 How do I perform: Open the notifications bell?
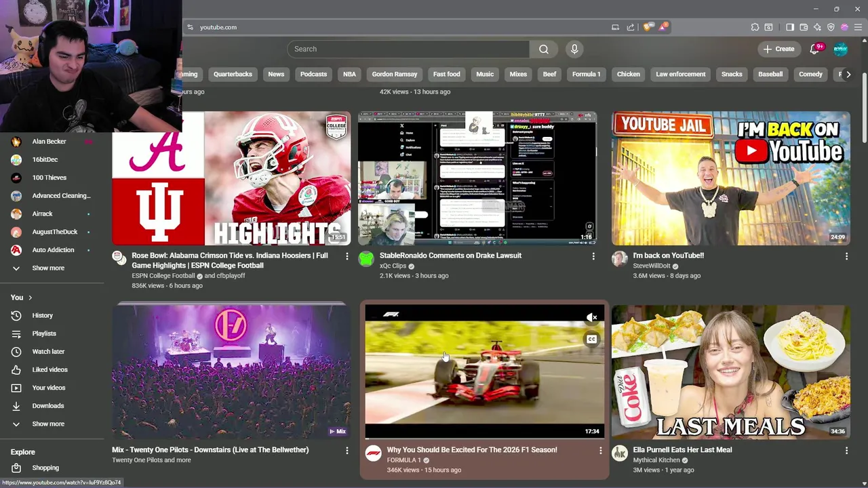coord(815,49)
